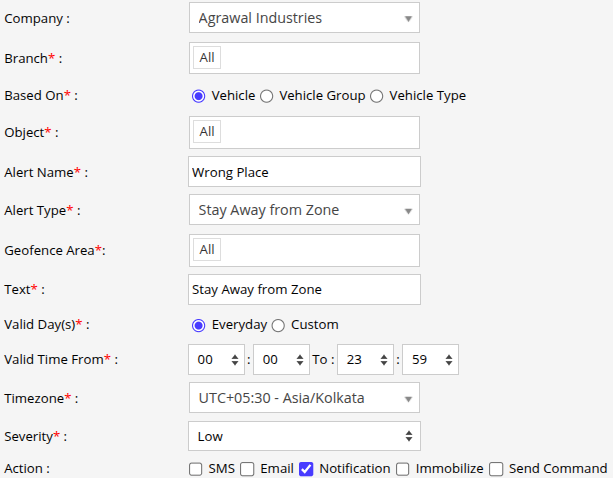Viewport: 613px width, 478px height.
Task: Change the To hour stepper showing 23
Action: pos(365,359)
